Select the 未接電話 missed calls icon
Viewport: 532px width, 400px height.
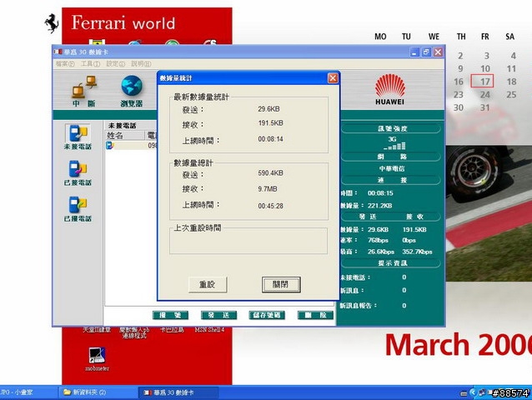point(78,137)
